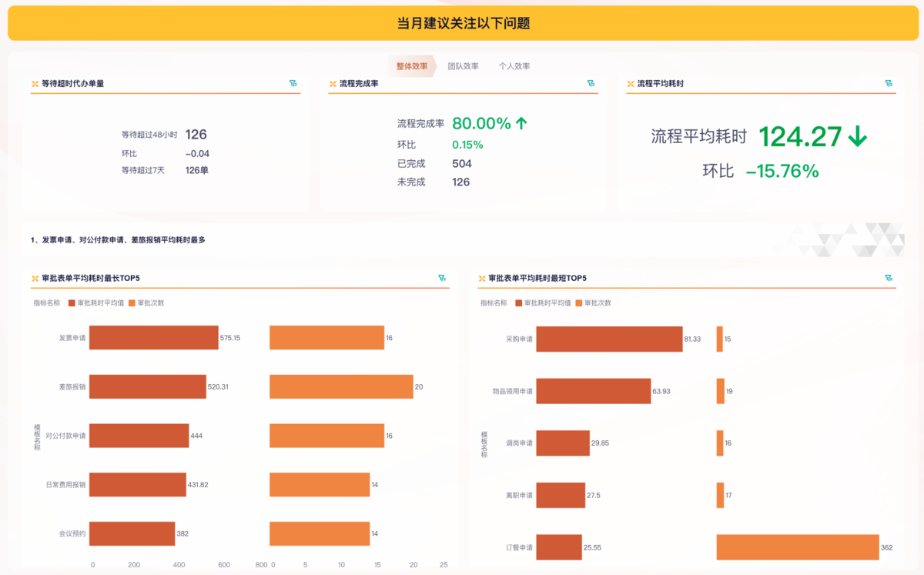Open the filter on 审批表单平均耗时最短TOP5 chart
Viewport: 924px width, 575px height.
coord(890,277)
